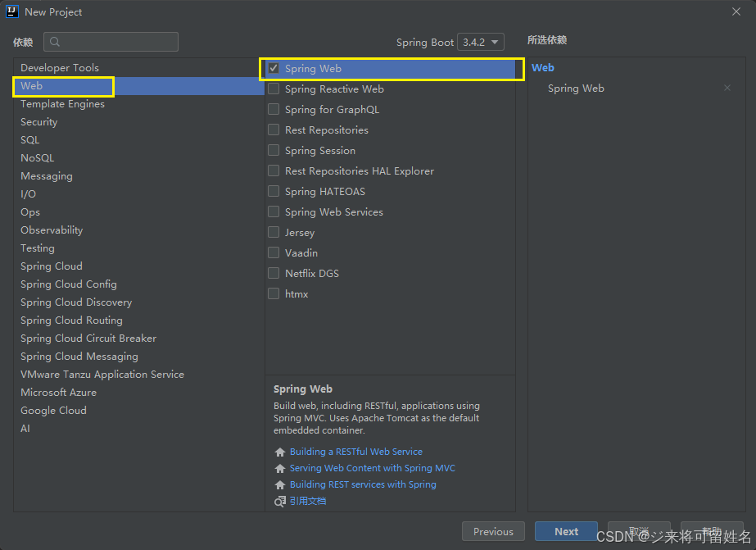Choose VMware Tanzu Application Service
The image size is (756, 550).
click(x=139, y=375)
